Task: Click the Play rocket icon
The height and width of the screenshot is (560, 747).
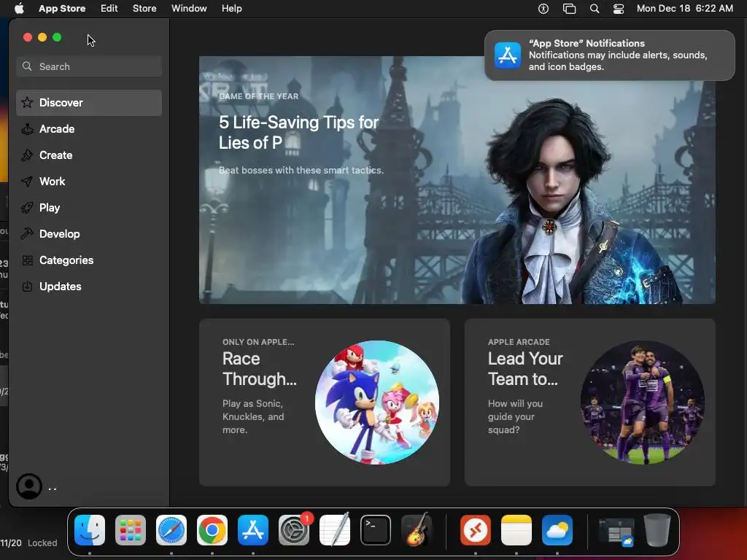Action: point(27,208)
